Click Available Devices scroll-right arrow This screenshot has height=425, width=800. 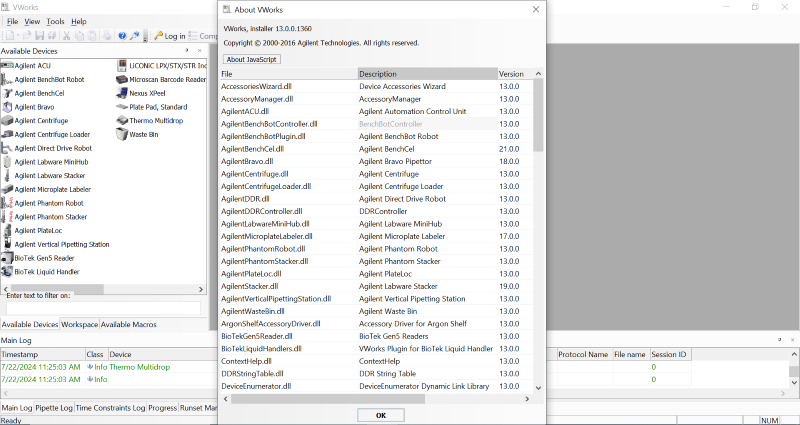coord(201,289)
